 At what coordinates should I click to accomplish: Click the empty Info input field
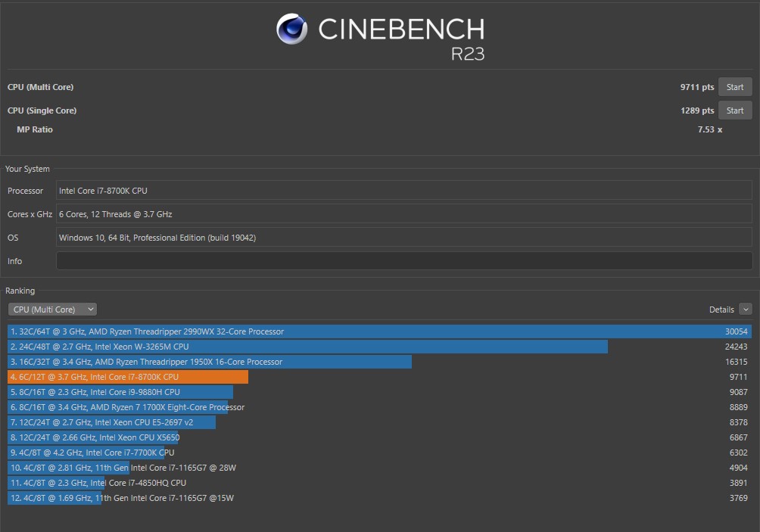(x=404, y=261)
